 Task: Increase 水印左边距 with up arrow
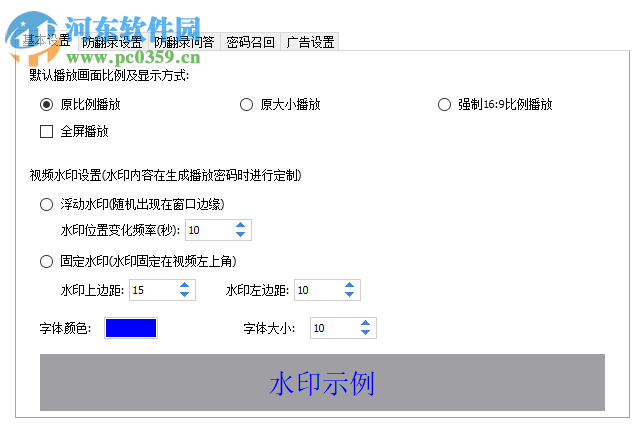[x=349, y=285]
